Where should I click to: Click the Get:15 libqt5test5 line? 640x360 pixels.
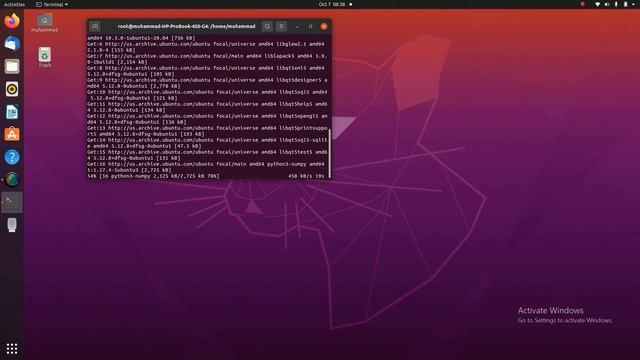(x=207, y=155)
